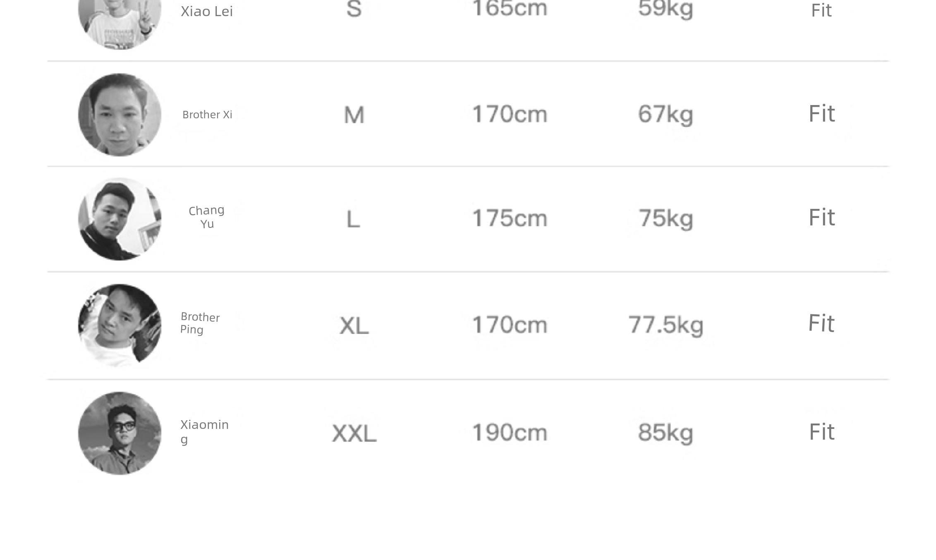This screenshot has width=936, height=560.
Task: Click Brother Xi's profile photo
Action: point(120,115)
